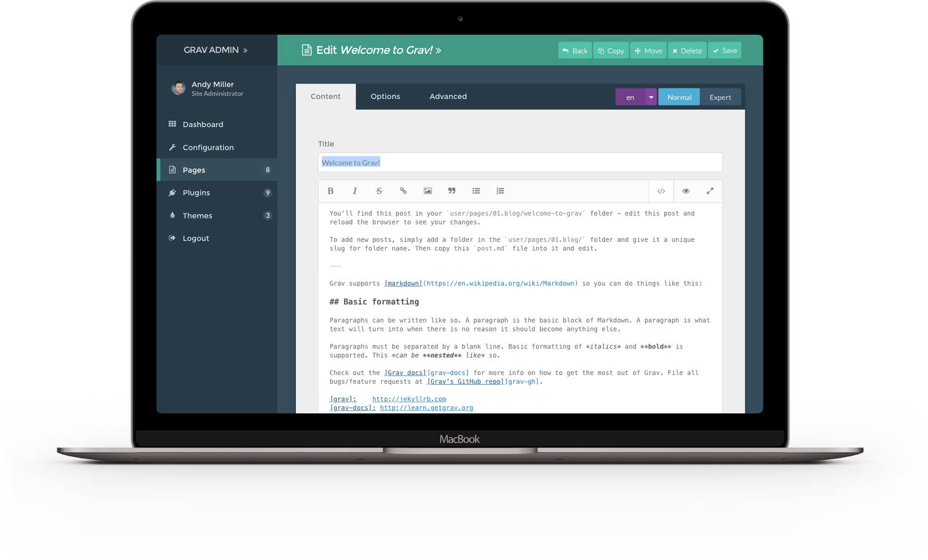928x560 pixels.
Task: Save the page with Save button
Action: [x=724, y=50]
